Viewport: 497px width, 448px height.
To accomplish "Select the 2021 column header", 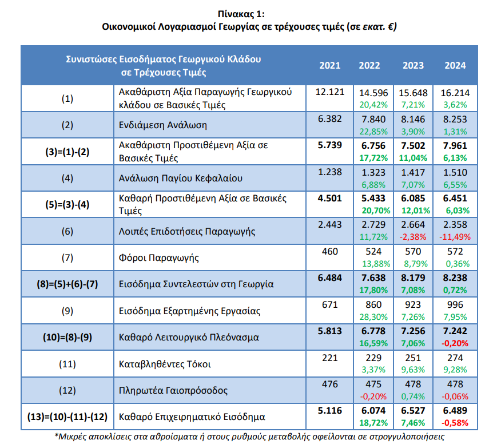I will 329,65.
